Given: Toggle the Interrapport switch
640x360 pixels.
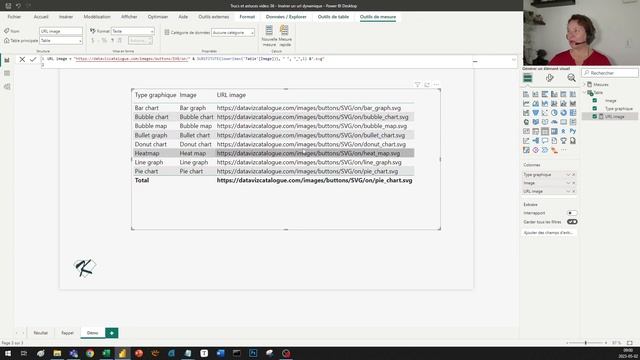Looking at the screenshot, I should click(x=572, y=213).
